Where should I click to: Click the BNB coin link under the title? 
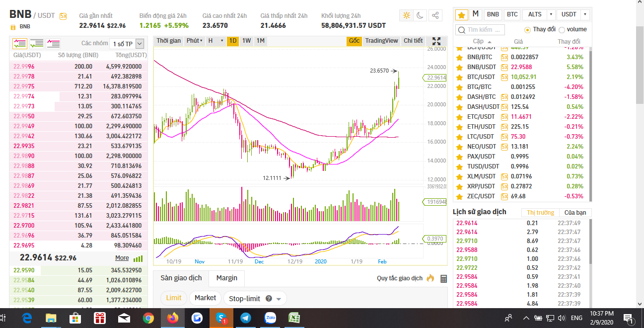pos(25,27)
